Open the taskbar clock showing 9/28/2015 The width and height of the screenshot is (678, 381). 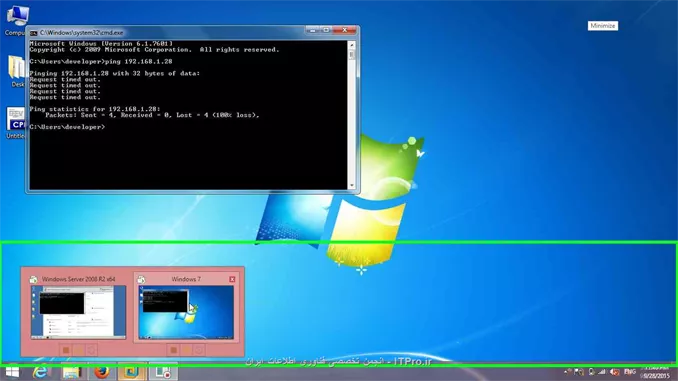tap(656, 372)
